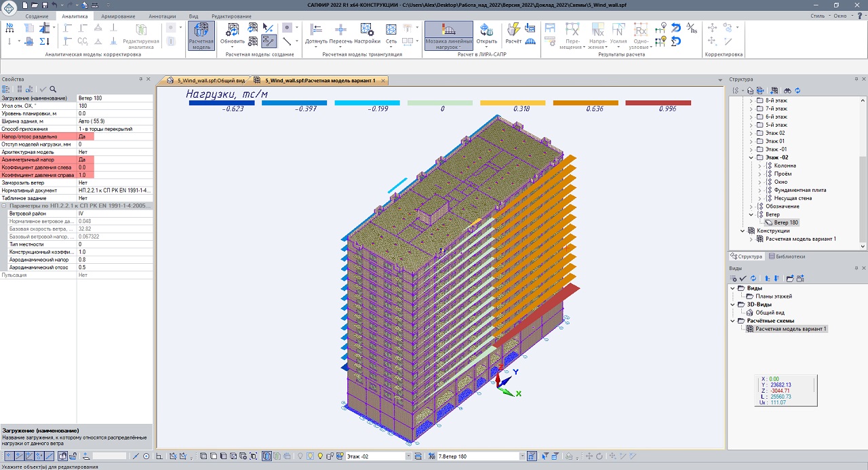This screenshot has height=470, width=868.
Task: Switch to the Библиотеки panel tab
Action: click(x=787, y=256)
